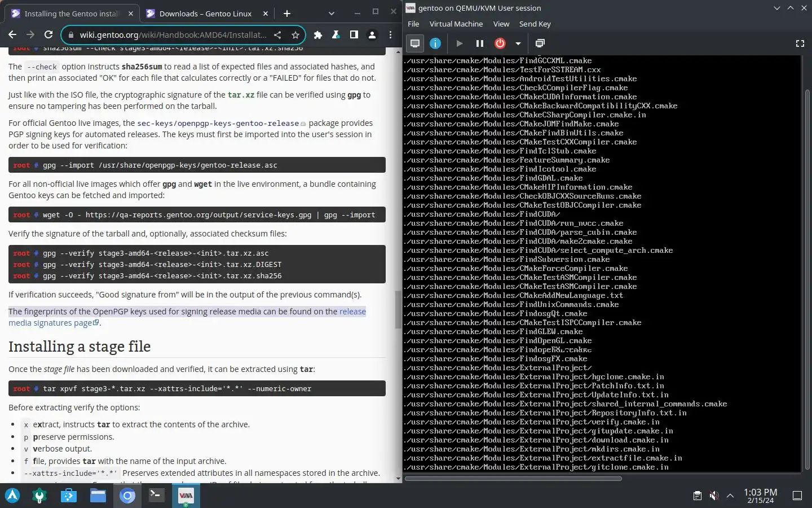812x508 pixels.
Task: Open the file manager from the taskbar
Action: pos(98,496)
